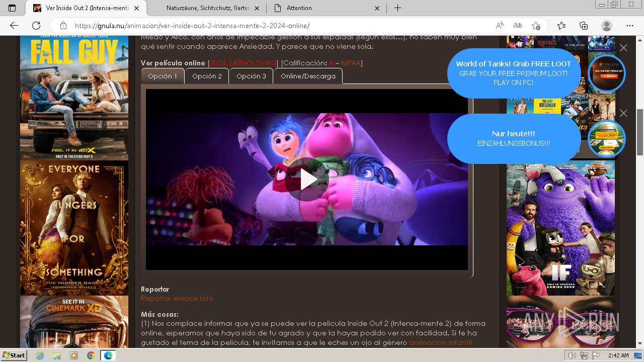Click the Einzahlungsbonus ad thumbnail circle

[x=606, y=139]
